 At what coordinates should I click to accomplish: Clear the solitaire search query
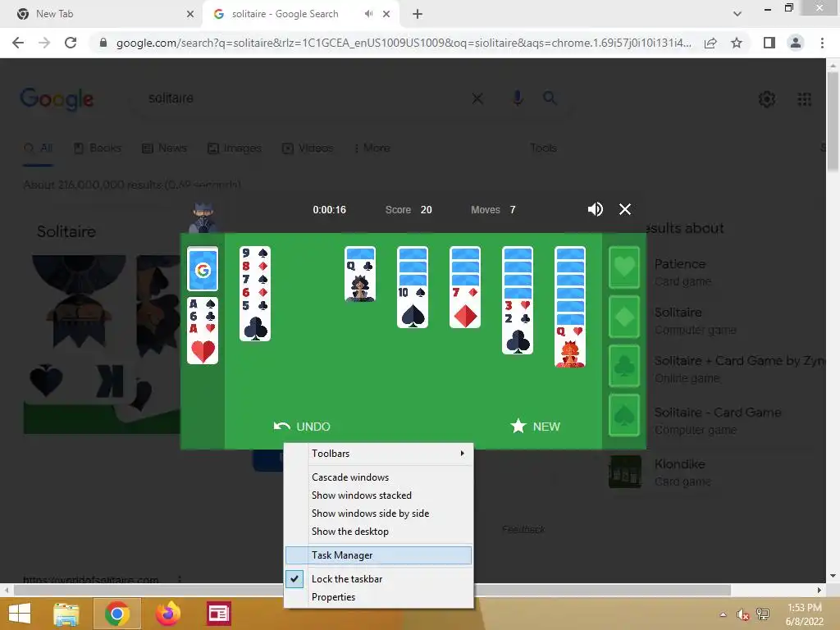(x=477, y=98)
